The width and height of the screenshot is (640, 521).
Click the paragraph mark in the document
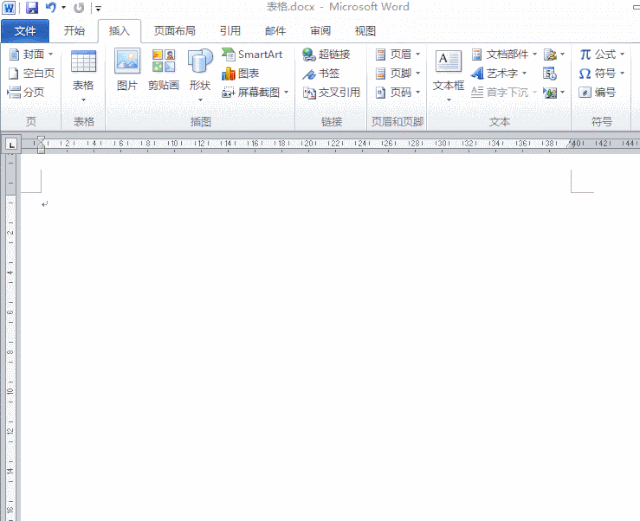click(45, 204)
